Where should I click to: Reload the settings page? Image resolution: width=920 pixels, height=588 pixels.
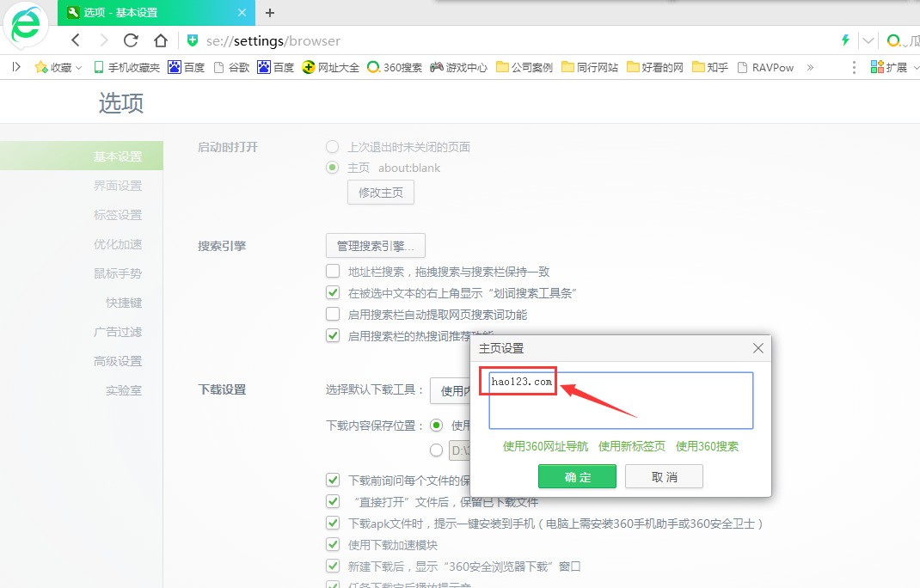(x=131, y=40)
